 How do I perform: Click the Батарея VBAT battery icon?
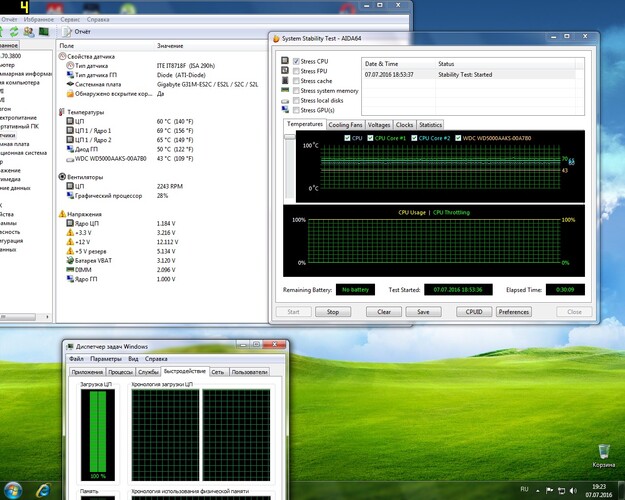pyautogui.click(x=70, y=260)
